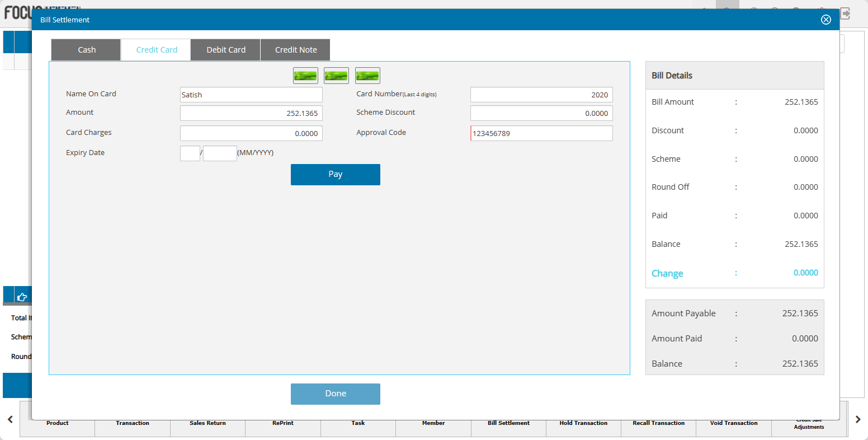Click the logout arrow icon behind dialog
The image size is (868, 440).
[845, 13]
